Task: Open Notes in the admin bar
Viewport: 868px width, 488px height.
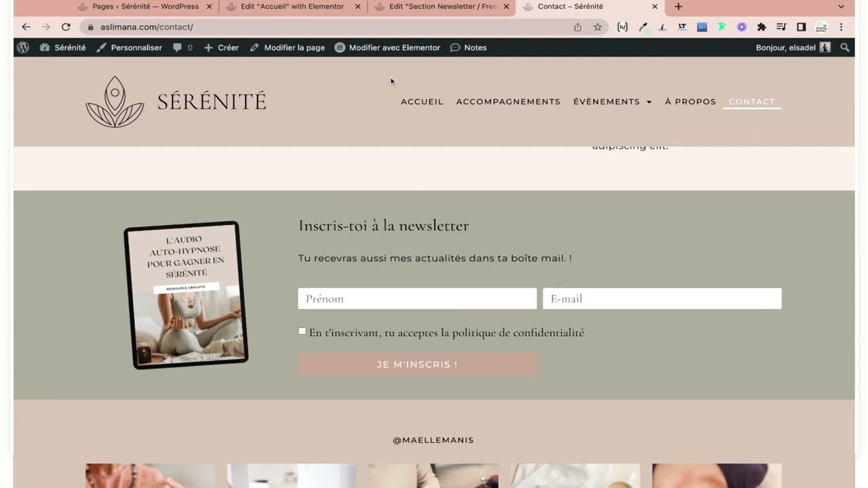Action: (469, 47)
